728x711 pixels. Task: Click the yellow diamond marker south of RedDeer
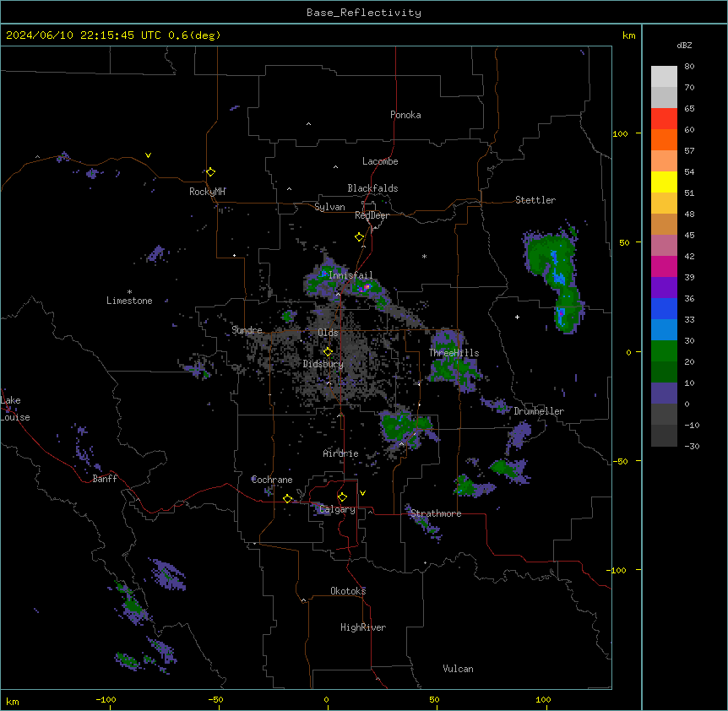point(360,237)
